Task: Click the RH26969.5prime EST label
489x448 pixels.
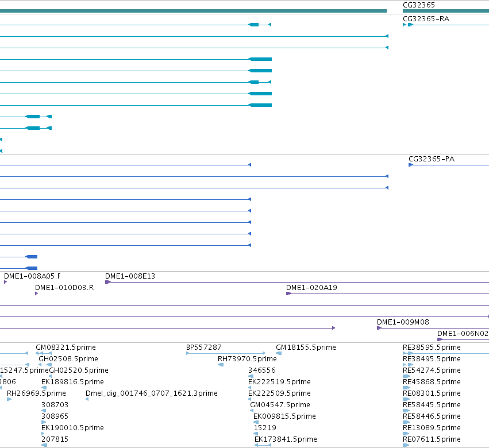Action: click(36, 393)
